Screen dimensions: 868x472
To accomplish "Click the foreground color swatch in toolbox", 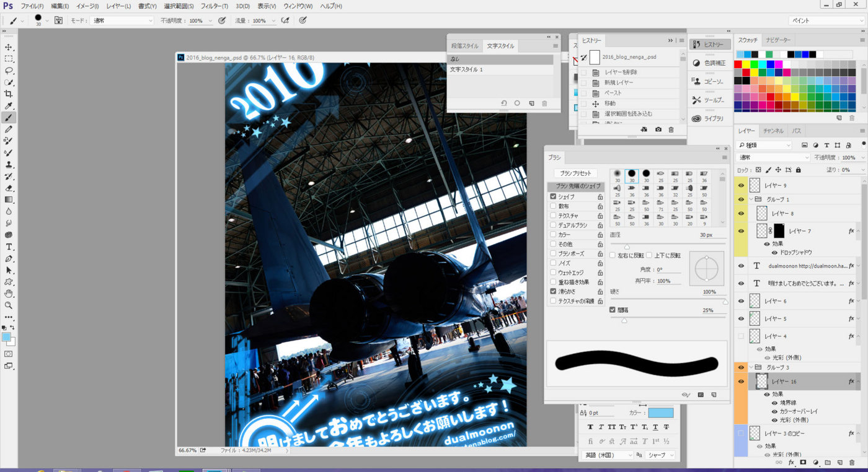I will 6,337.
